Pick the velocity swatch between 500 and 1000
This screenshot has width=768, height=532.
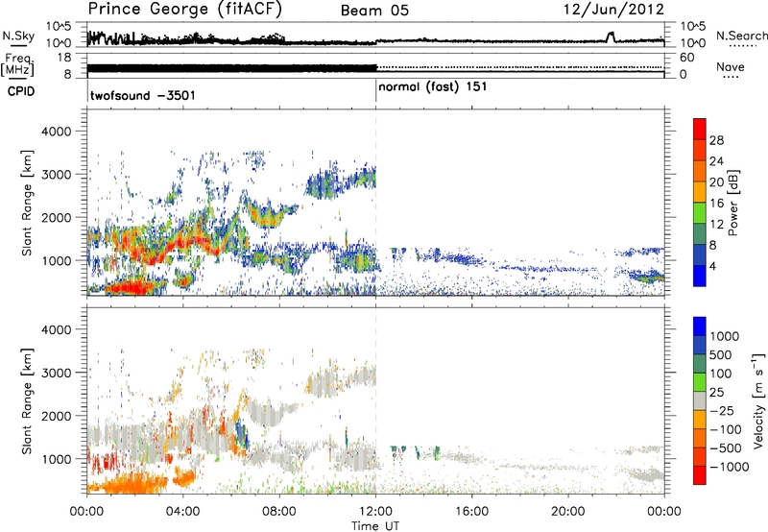pyautogui.click(x=700, y=345)
